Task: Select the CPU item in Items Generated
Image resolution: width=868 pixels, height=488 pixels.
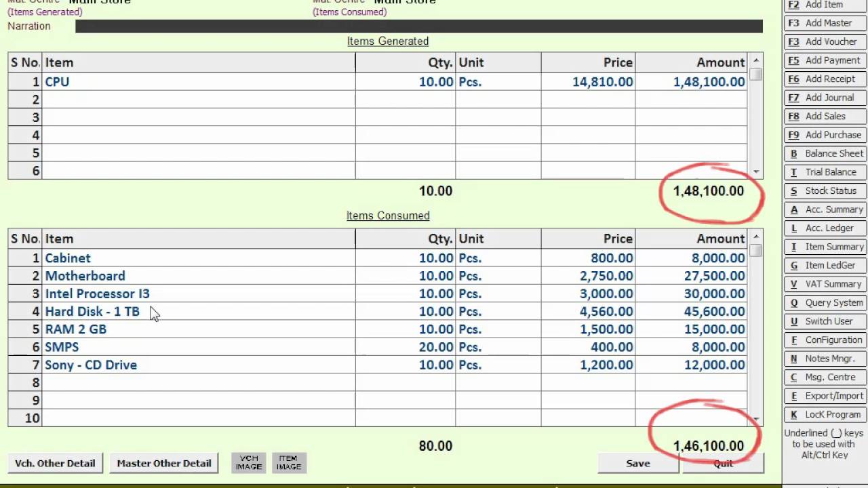Action: pos(57,81)
